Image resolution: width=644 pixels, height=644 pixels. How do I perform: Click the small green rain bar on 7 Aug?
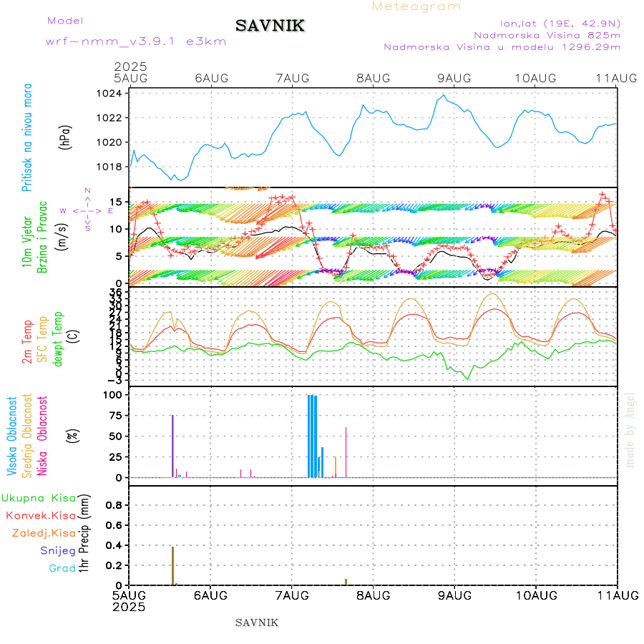point(346,581)
